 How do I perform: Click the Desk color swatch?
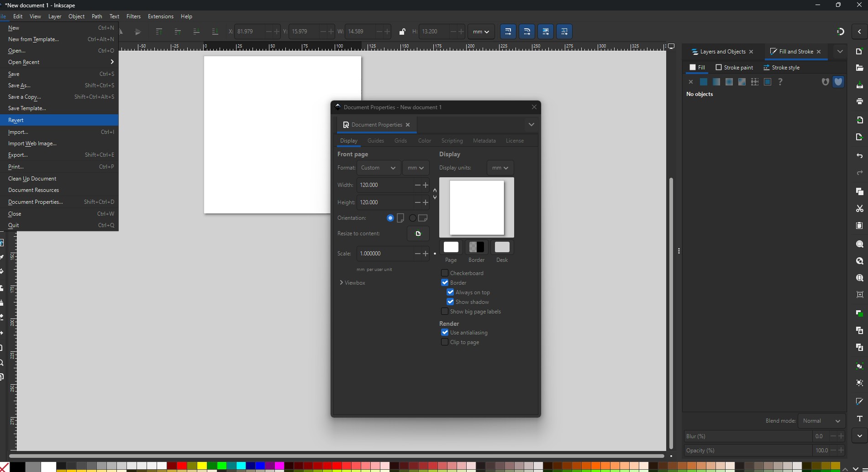(502, 247)
